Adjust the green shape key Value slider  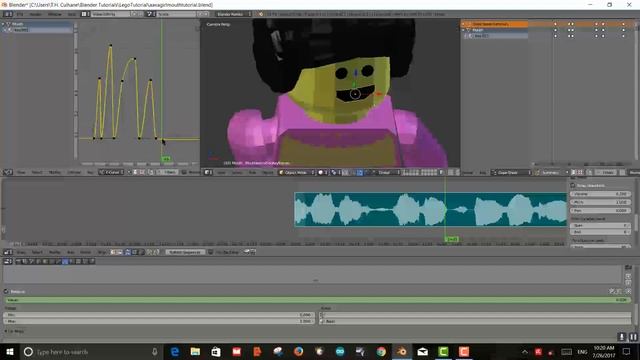(317, 300)
